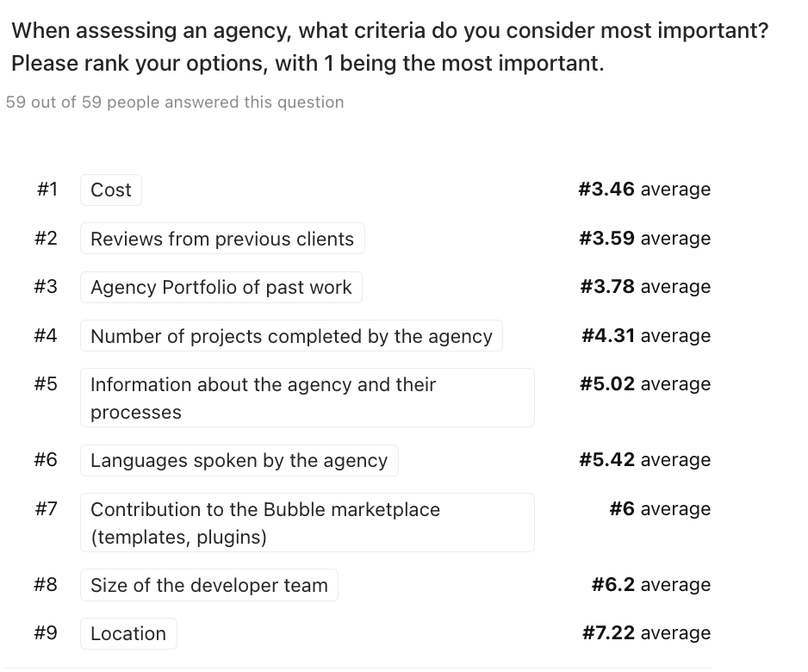Click the Location option label
Viewport: 808px width, 672px height.
pos(128,633)
